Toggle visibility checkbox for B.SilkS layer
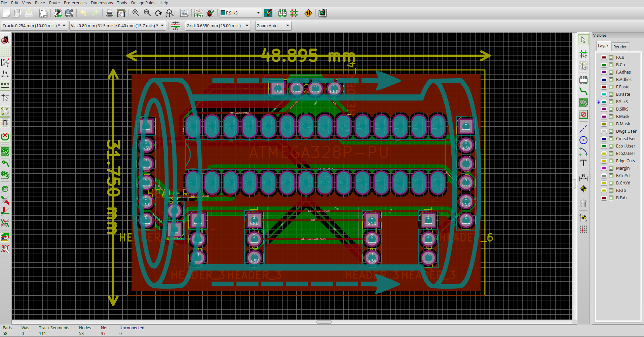This screenshot has height=337, width=644. point(611,109)
